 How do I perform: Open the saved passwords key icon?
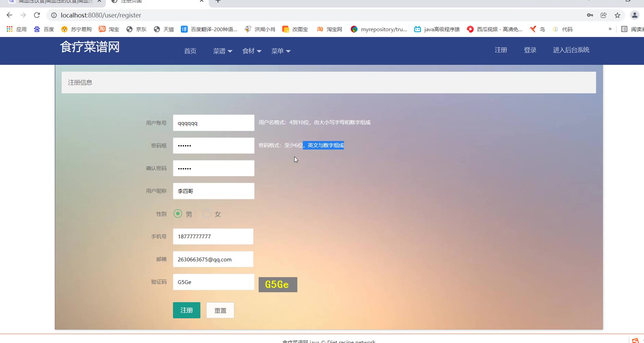590,15
